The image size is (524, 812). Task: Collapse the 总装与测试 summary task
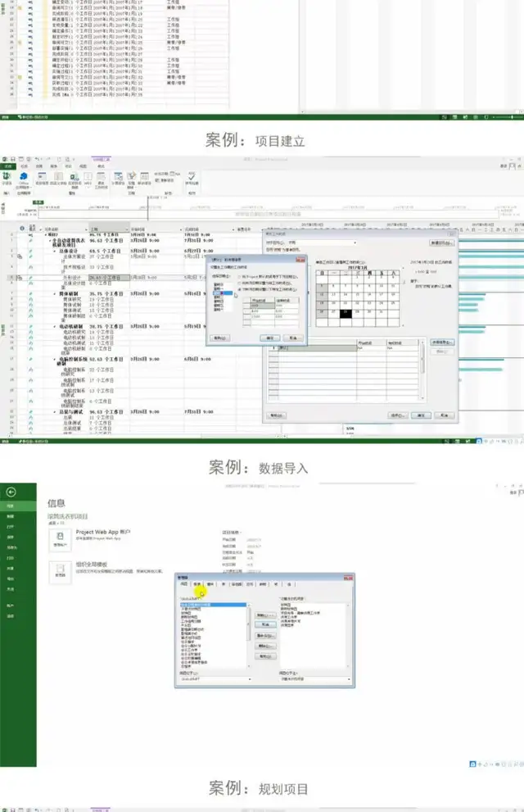[56, 412]
